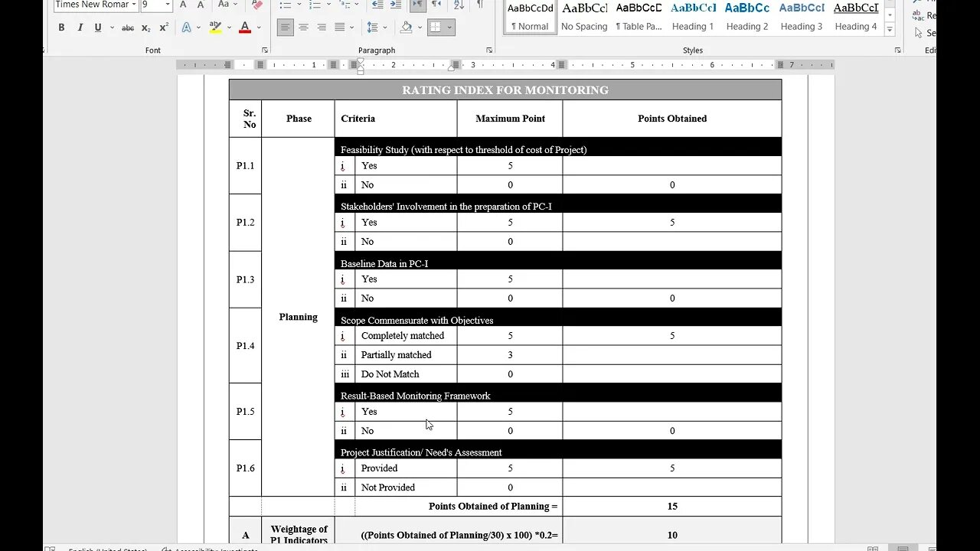
Task: Expand borders options arrow
Action: click(x=449, y=28)
